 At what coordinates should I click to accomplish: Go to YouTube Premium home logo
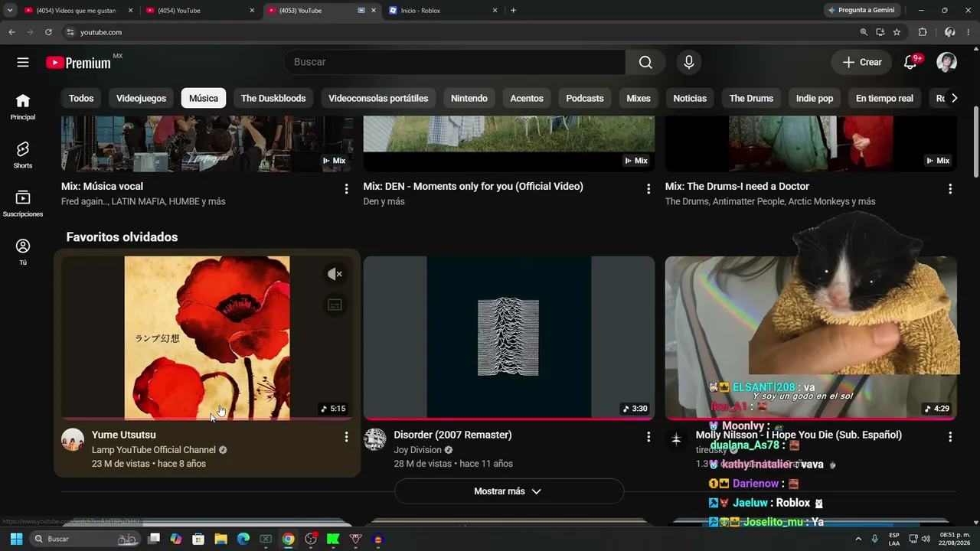tap(78, 63)
